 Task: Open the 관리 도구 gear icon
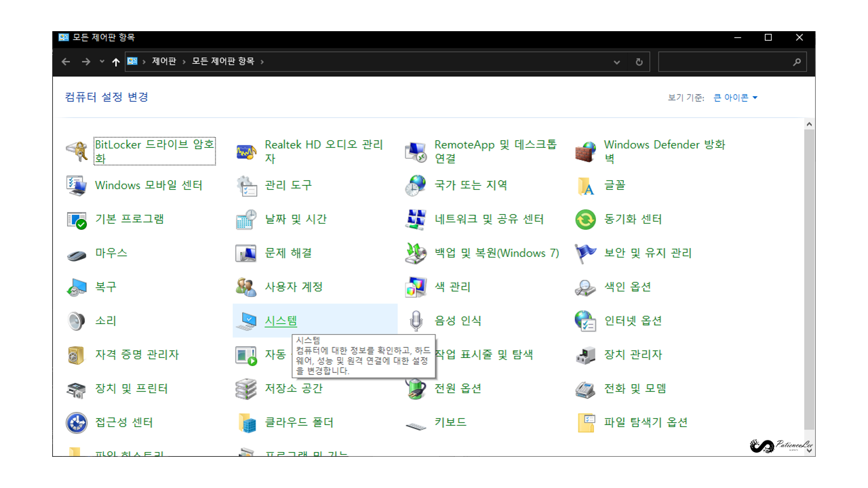(246, 186)
